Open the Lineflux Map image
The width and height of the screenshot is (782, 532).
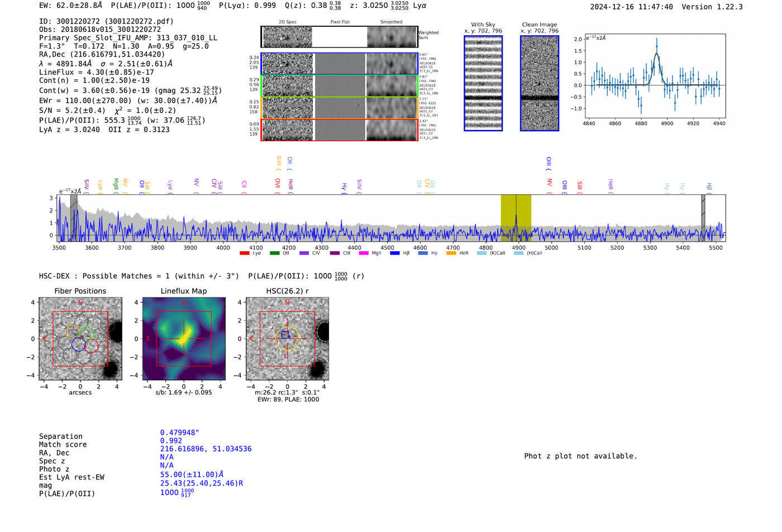click(184, 339)
